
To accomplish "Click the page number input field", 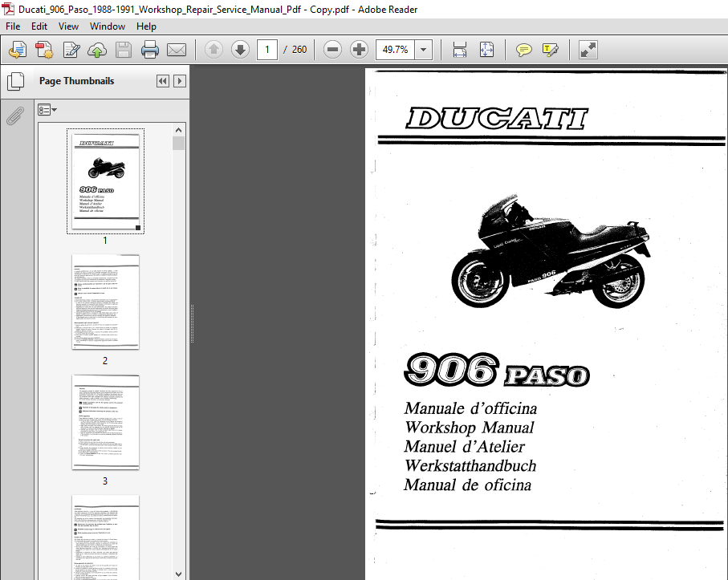I will (267, 50).
